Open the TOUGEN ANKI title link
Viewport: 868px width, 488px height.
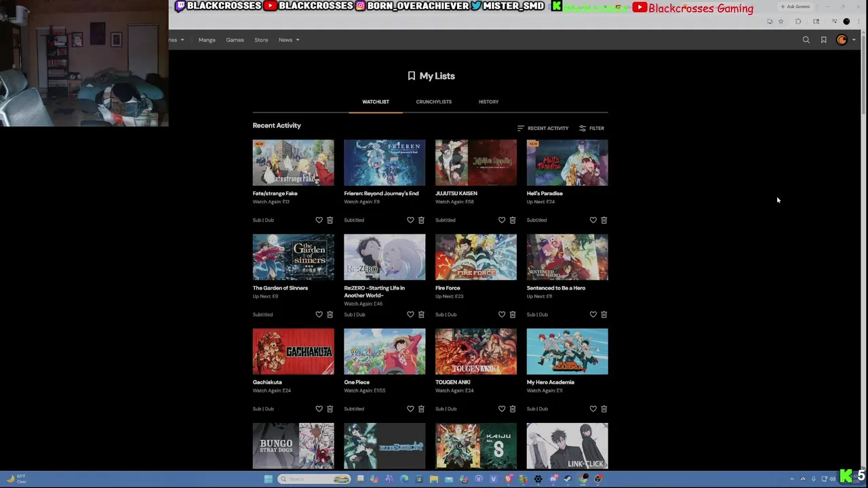pos(453,382)
